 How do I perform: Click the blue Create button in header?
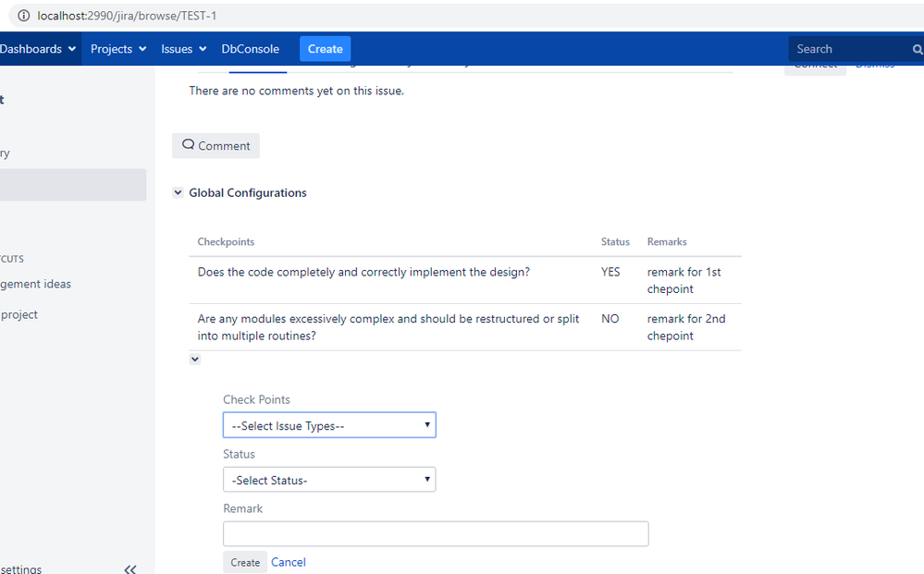[x=326, y=49]
